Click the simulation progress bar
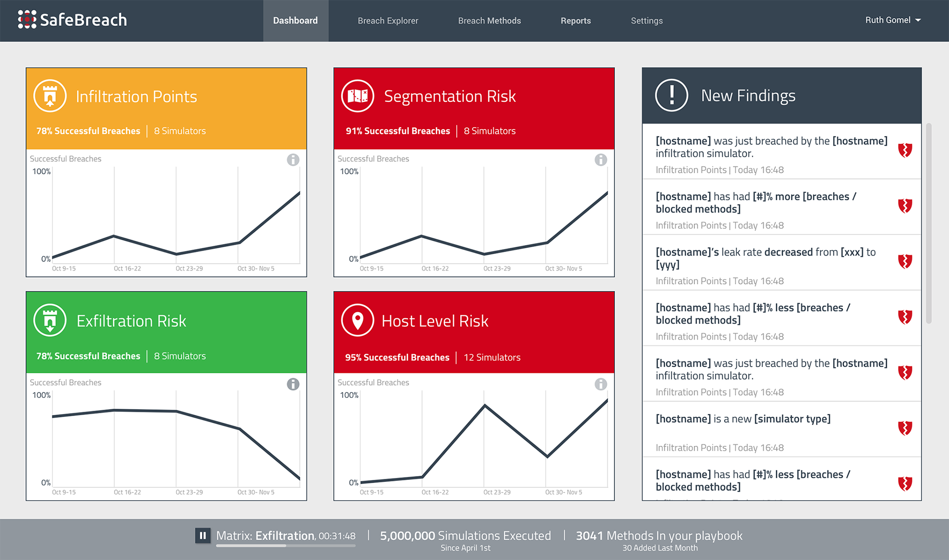This screenshot has width=949, height=560. coord(286,546)
